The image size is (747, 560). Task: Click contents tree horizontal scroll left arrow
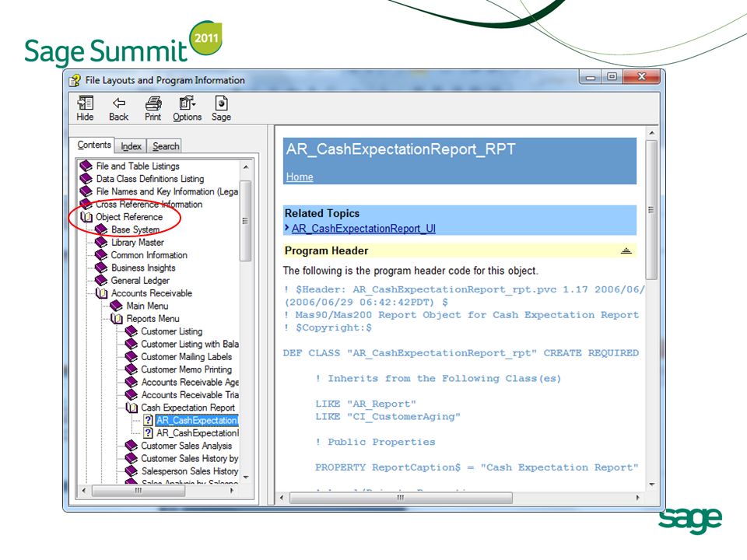(84, 491)
